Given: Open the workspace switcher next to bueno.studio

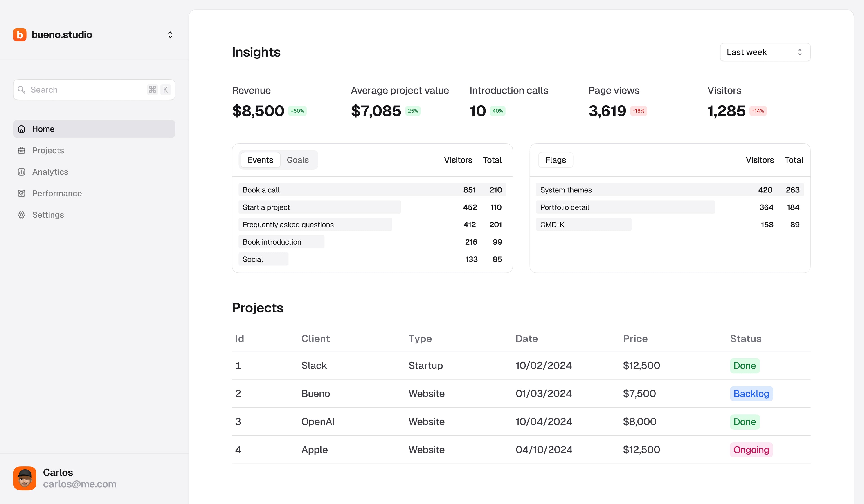Looking at the screenshot, I should [x=170, y=34].
